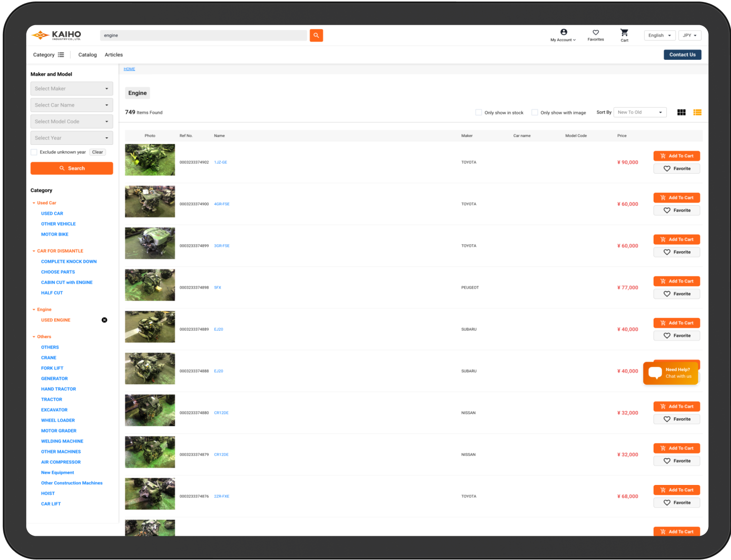Select EXCAVATOR category

[54, 410]
